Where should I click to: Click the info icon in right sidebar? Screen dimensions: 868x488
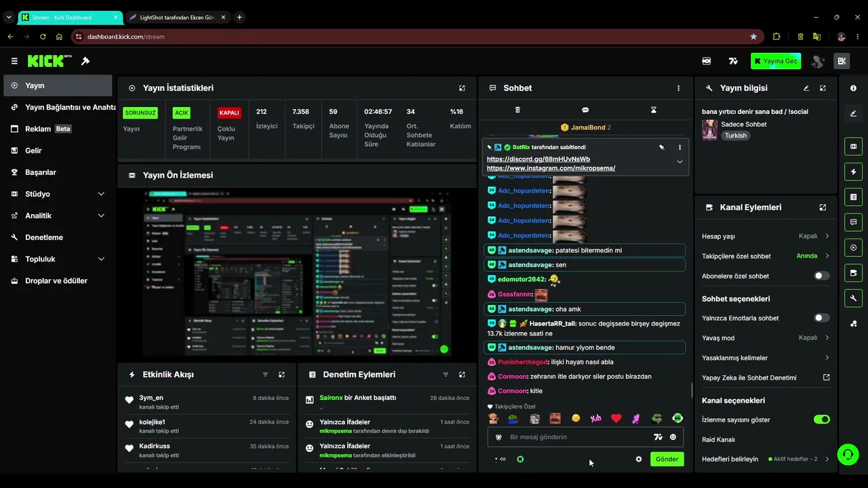click(x=853, y=88)
